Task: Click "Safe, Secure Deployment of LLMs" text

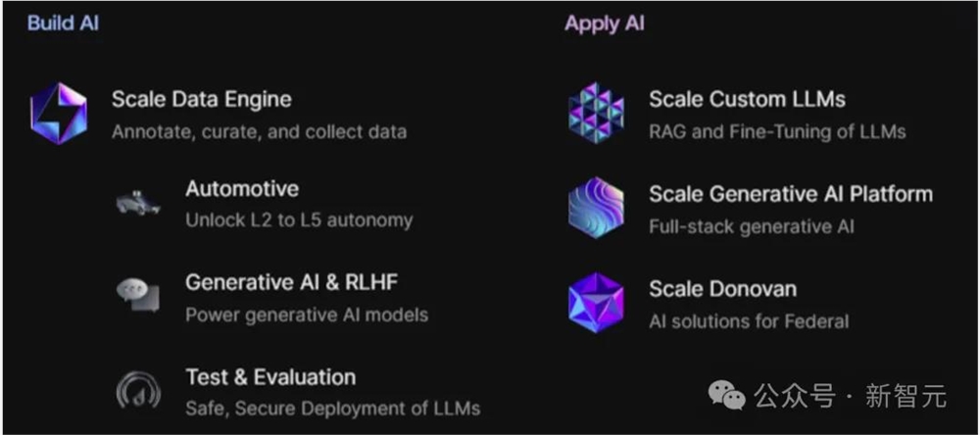Action: (x=332, y=409)
